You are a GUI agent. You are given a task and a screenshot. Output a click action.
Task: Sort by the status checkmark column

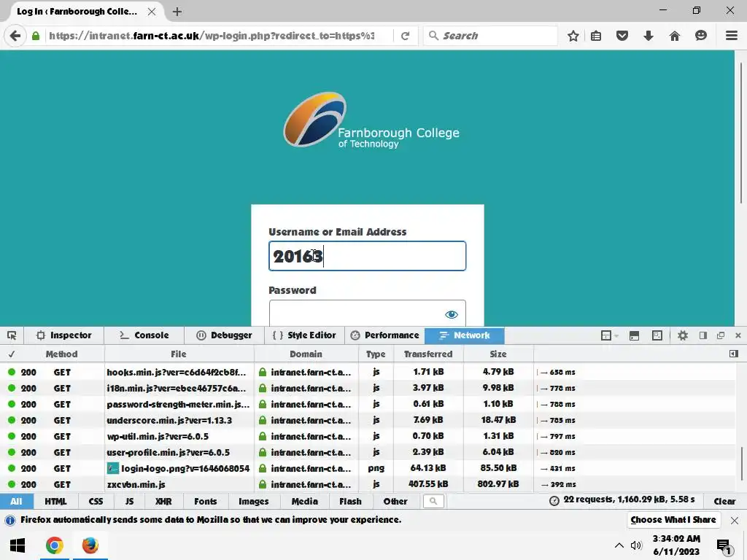coord(12,354)
